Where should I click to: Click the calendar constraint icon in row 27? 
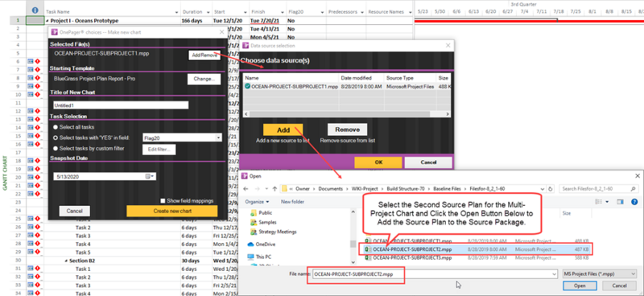pyautogui.click(x=31, y=235)
